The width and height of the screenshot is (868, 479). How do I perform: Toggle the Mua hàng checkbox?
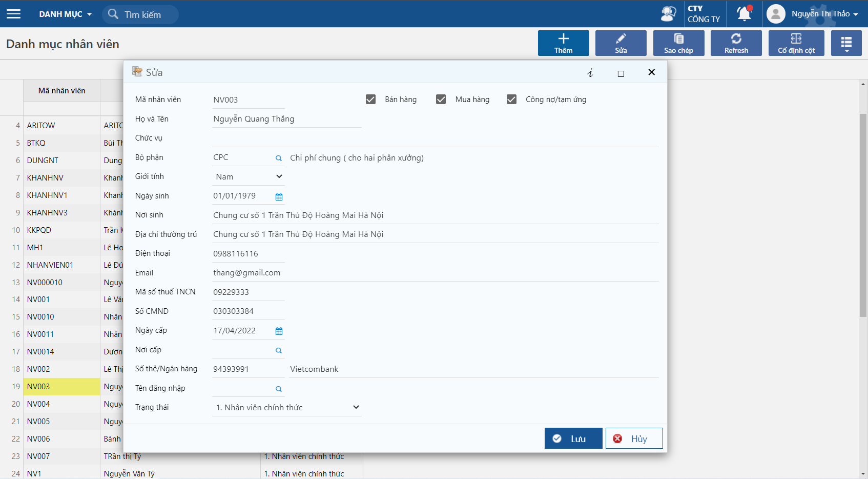pyautogui.click(x=441, y=99)
